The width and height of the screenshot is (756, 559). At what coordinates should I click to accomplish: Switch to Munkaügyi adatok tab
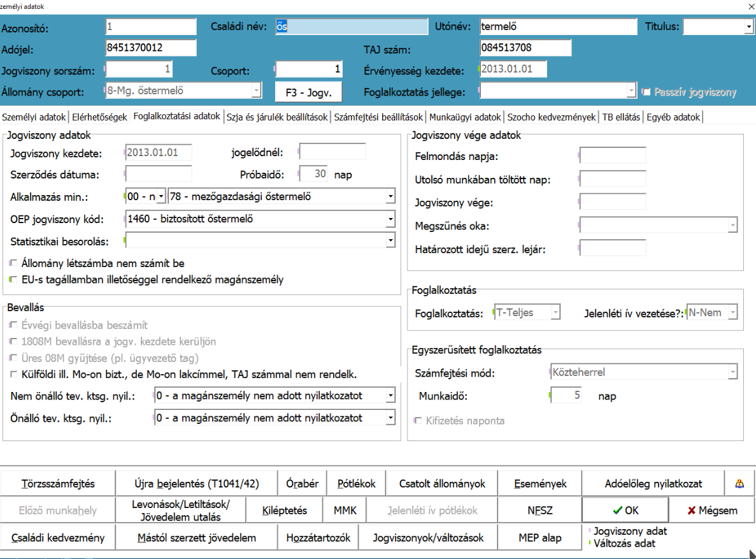[465, 117]
